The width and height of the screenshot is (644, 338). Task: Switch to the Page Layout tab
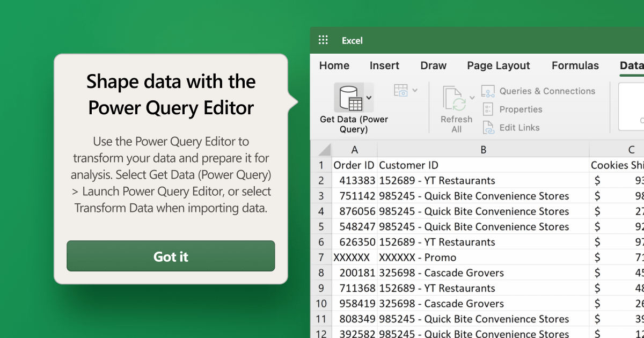point(498,65)
